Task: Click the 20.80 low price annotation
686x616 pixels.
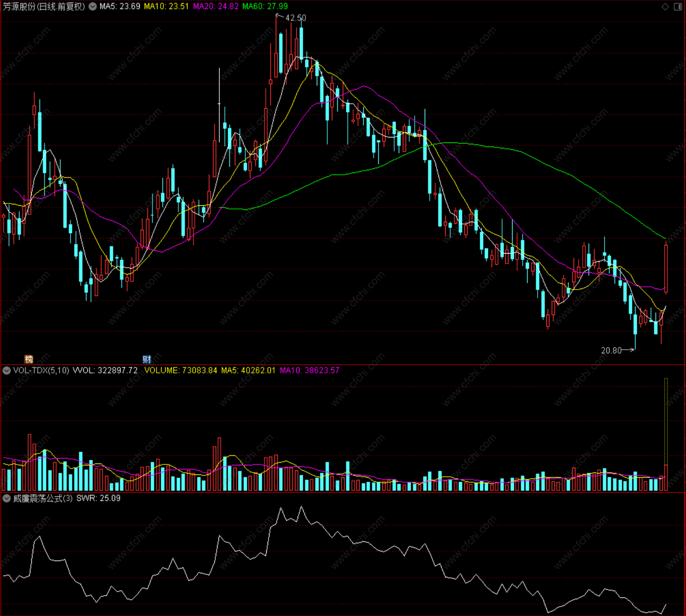Action: pyautogui.click(x=611, y=350)
